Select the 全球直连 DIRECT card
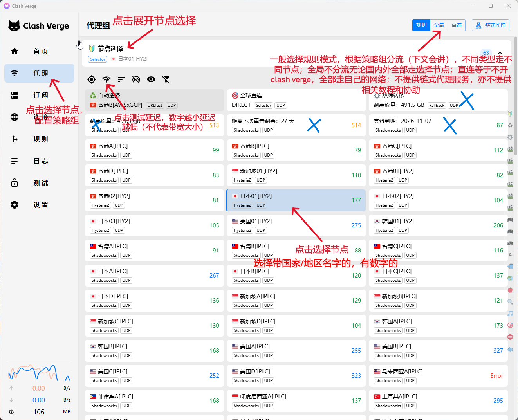Image resolution: width=518 pixels, height=420 pixels. point(296,100)
